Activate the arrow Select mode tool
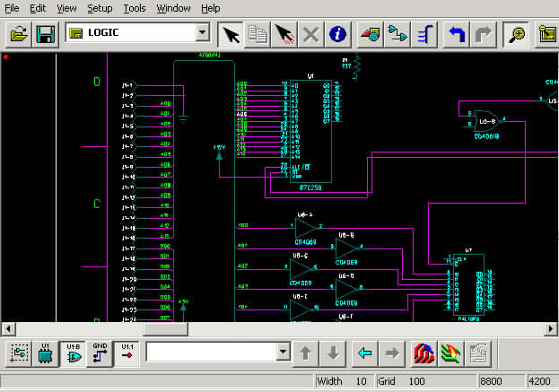This screenshot has height=392, width=559. [x=231, y=34]
